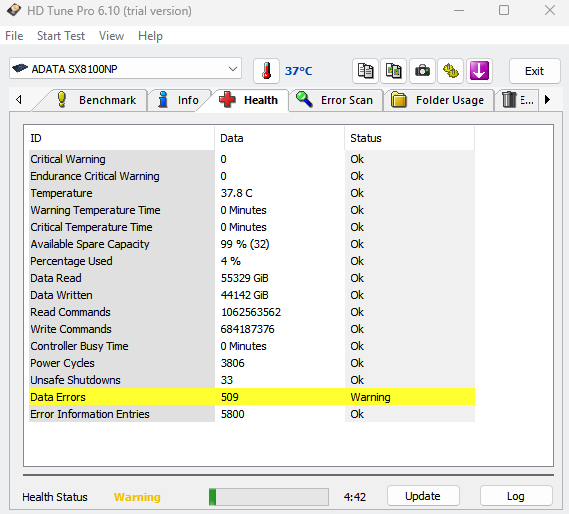Select the Unsafe Shutdowns row
This screenshot has width=569, height=514.
(252, 380)
